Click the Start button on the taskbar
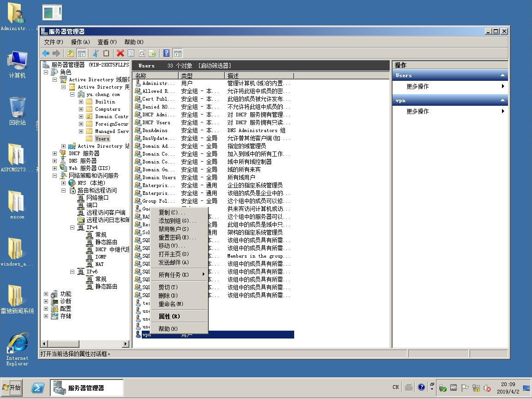This screenshot has height=399, width=532. coord(12,387)
